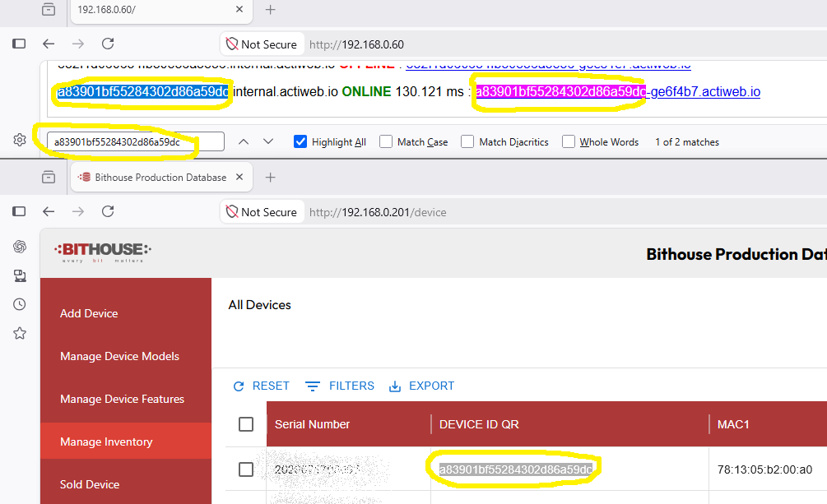Jump to next find match
Image resolution: width=827 pixels, height=504 pixels.
click(x=268, y=141)
